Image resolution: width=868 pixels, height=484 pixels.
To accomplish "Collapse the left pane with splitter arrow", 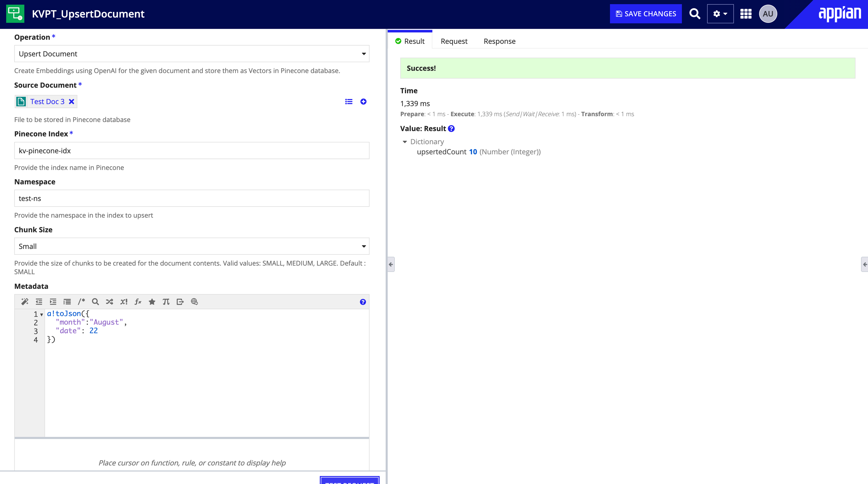I will pyautogui.click(x=391, y=264).
